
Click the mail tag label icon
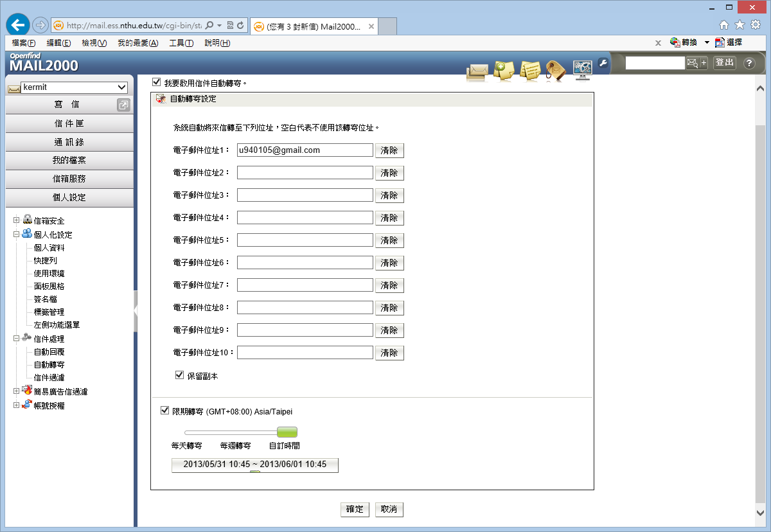click(554, 69)
